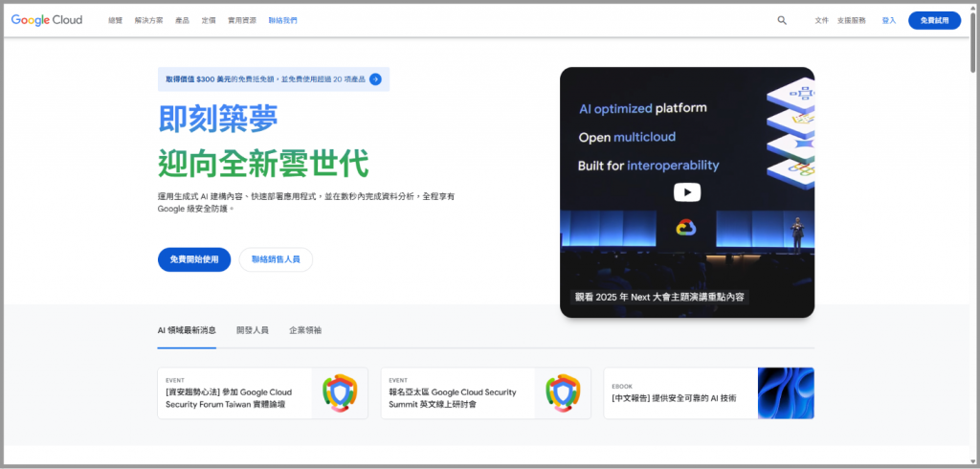Click the 聯絡銷售人員 button
Screen dimensions: 980x469
coord(276,259)
